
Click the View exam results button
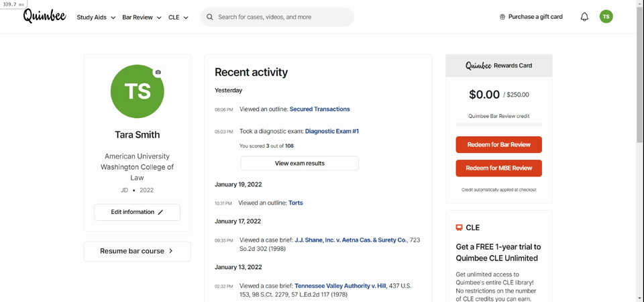tap(300, 163)
